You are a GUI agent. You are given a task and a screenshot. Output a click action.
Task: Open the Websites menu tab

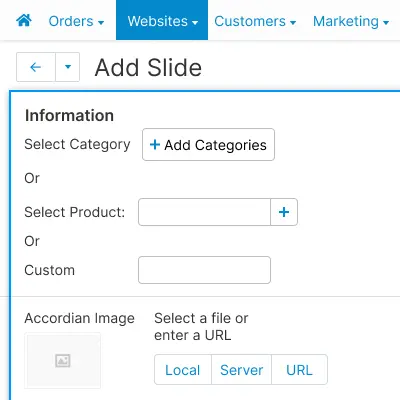[x=162, y=20]
